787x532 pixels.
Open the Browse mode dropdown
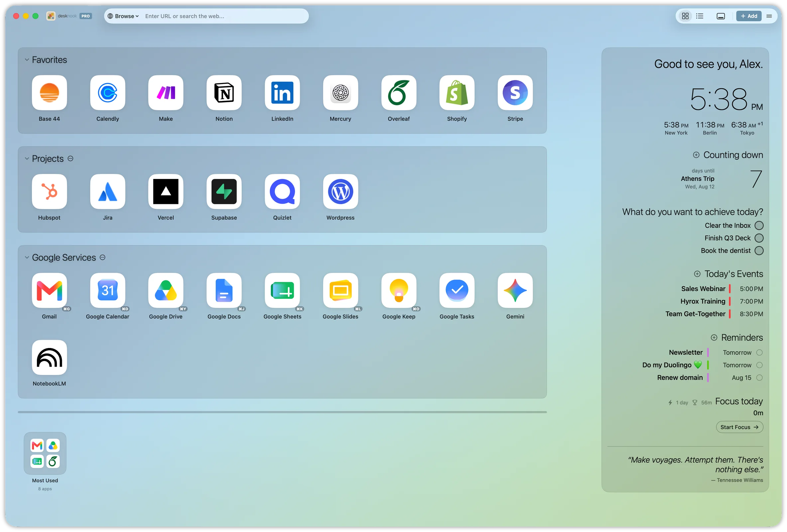tap(123, 16)
